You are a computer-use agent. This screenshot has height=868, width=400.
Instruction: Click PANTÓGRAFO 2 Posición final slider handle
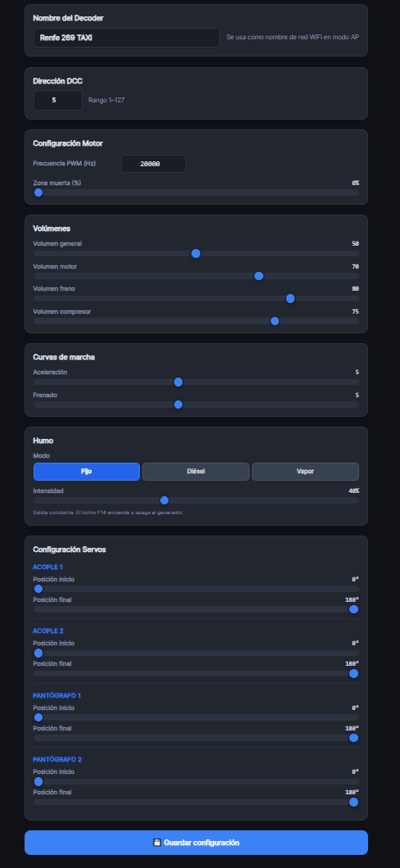(354, 802)
